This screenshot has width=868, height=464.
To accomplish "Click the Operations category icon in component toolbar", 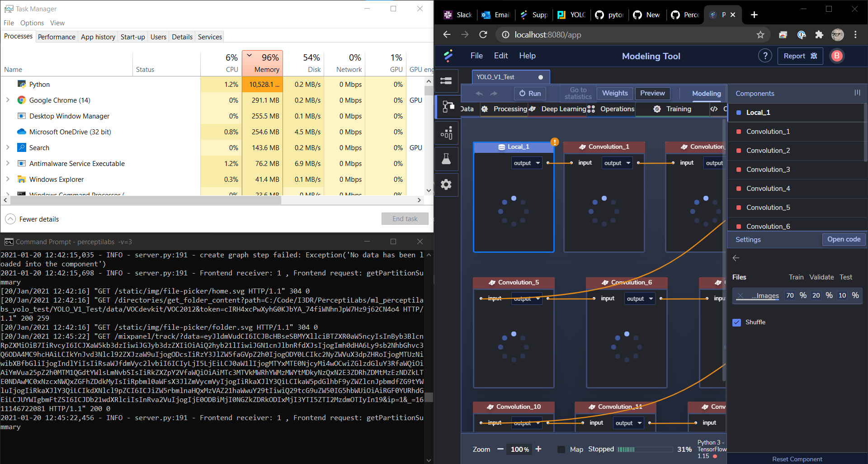I will click(591, 109).
